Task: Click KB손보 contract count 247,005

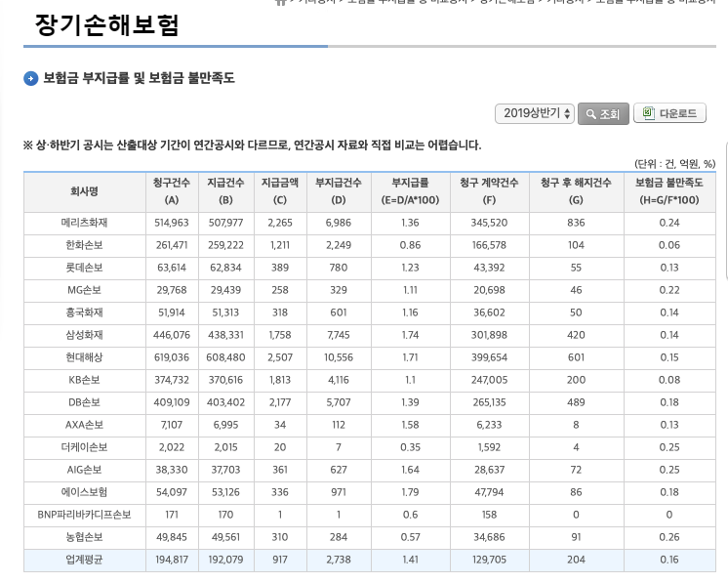Action: coord(489,380)
